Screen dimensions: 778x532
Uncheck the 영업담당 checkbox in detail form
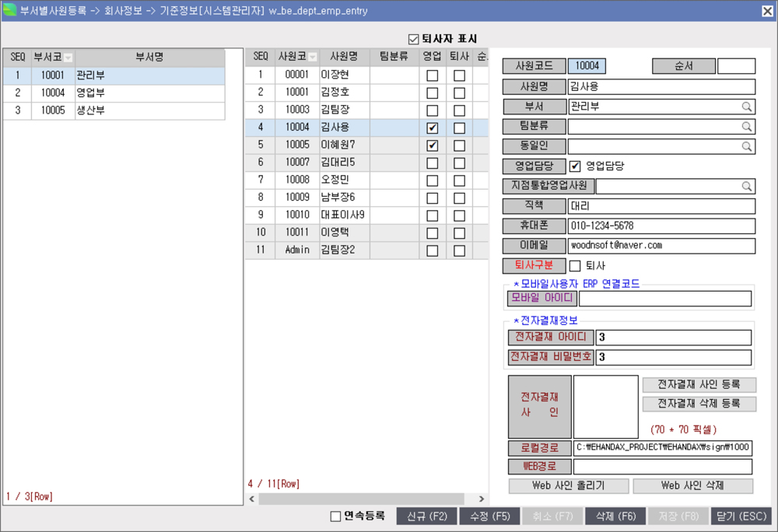click(x=575, y=166)
